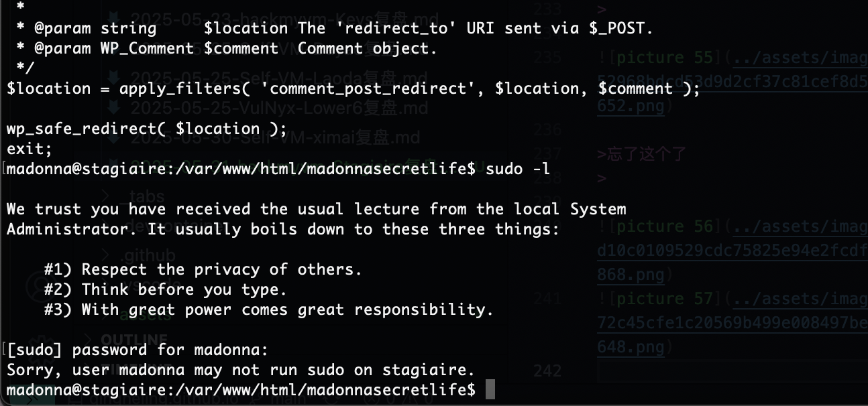Open the 2025-05-30-Self-VM-ximai复盘.md file
The width and height of the screenshot is (868, 406).
pyautogui.click(x=275, y=138)
